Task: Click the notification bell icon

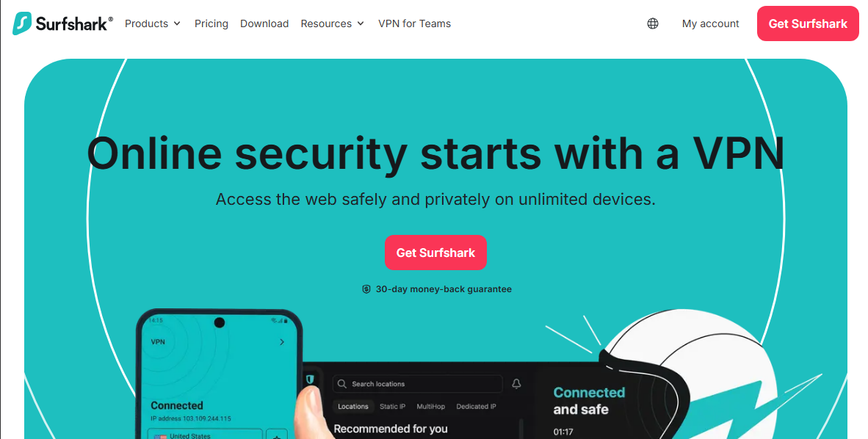Action: tap(516, 384)
